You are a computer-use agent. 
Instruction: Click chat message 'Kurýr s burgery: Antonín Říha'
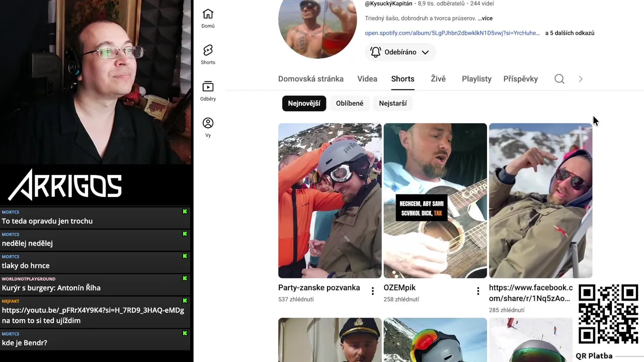[51, 288]
